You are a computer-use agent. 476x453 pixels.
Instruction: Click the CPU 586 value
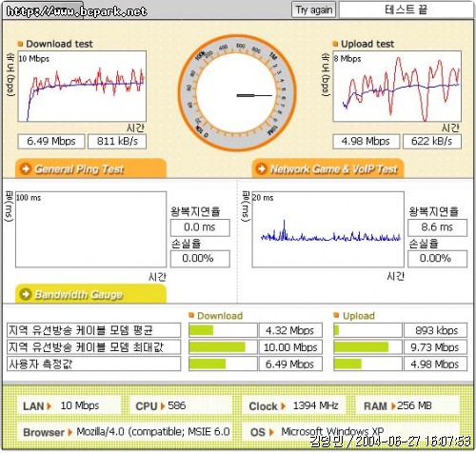coord(177,405)
